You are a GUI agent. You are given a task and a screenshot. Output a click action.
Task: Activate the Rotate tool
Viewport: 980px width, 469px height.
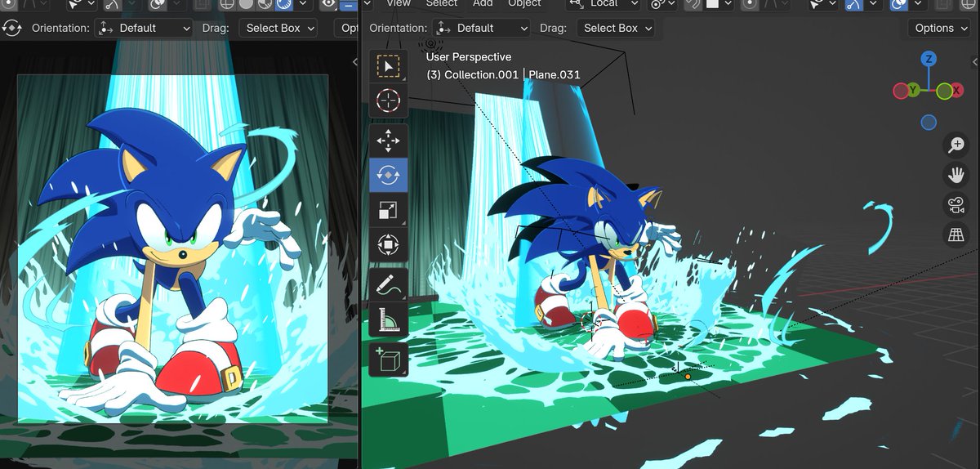(x=388, y=175)
